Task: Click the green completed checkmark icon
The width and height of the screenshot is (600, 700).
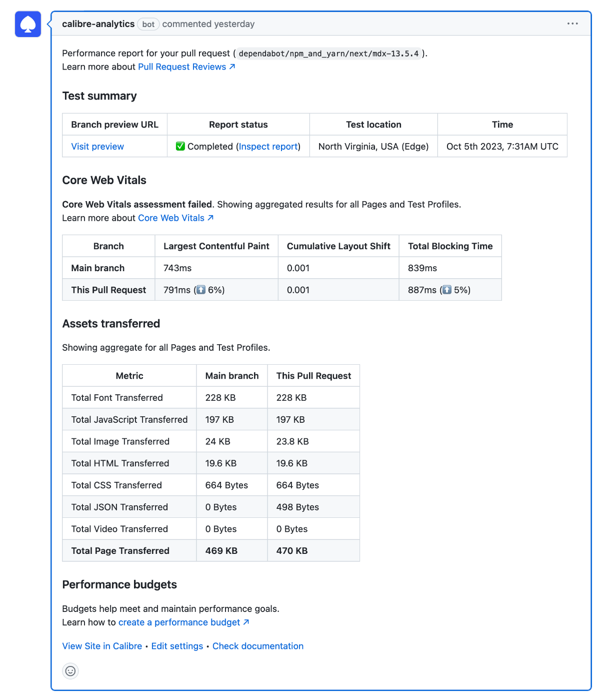Action: tap(180, 146)
